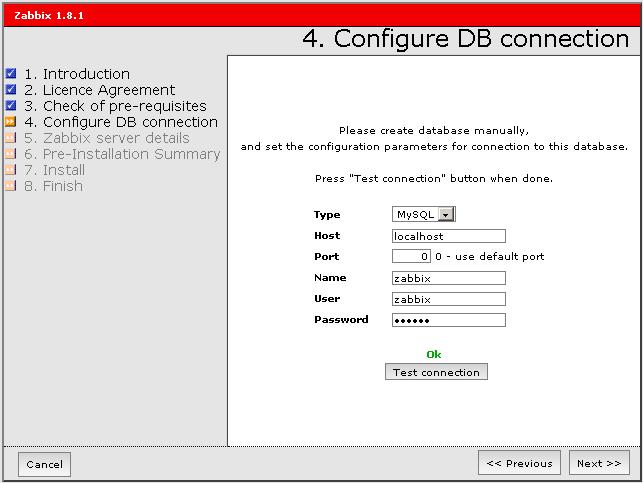Click the Cancel button
This screenshot has height=483, width=643.
coord(44,464)
